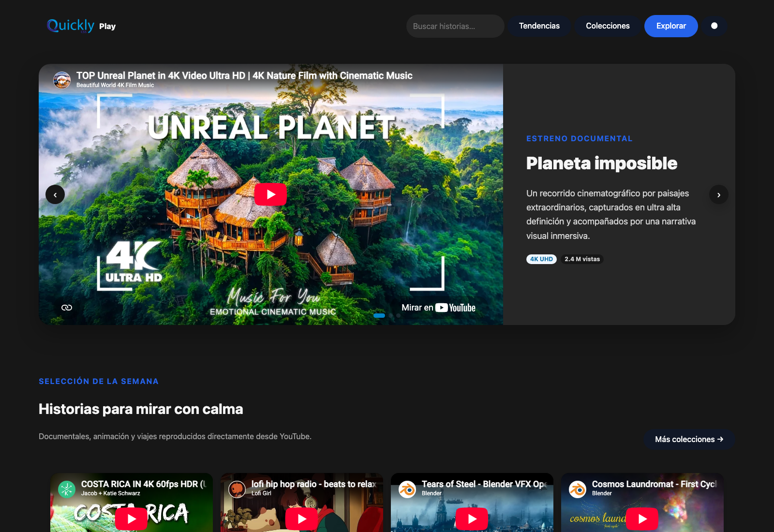Image resolution: width=774 pixels, height=532 pixels.
Task: Open Lofi Girl channel avatar
Action: (237, 489)
